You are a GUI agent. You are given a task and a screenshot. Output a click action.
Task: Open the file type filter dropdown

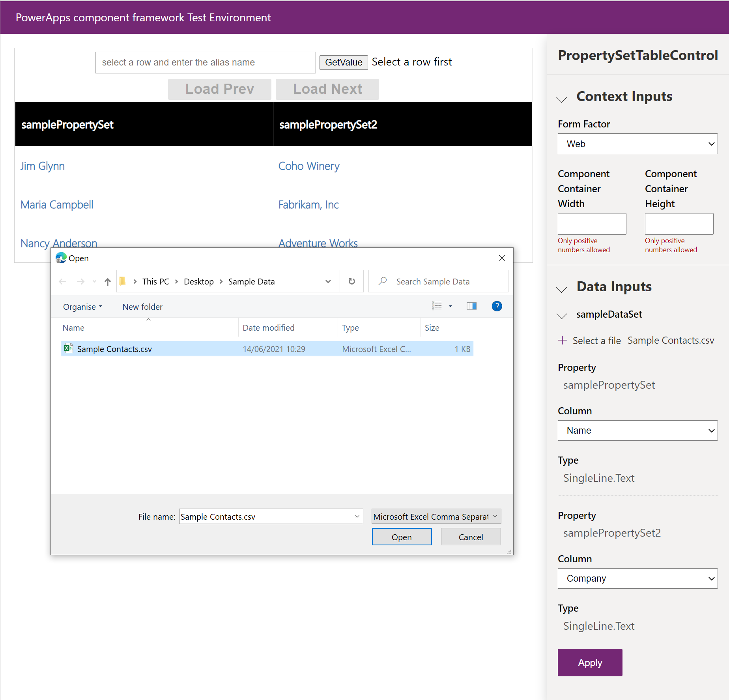(x=436, y=517)
